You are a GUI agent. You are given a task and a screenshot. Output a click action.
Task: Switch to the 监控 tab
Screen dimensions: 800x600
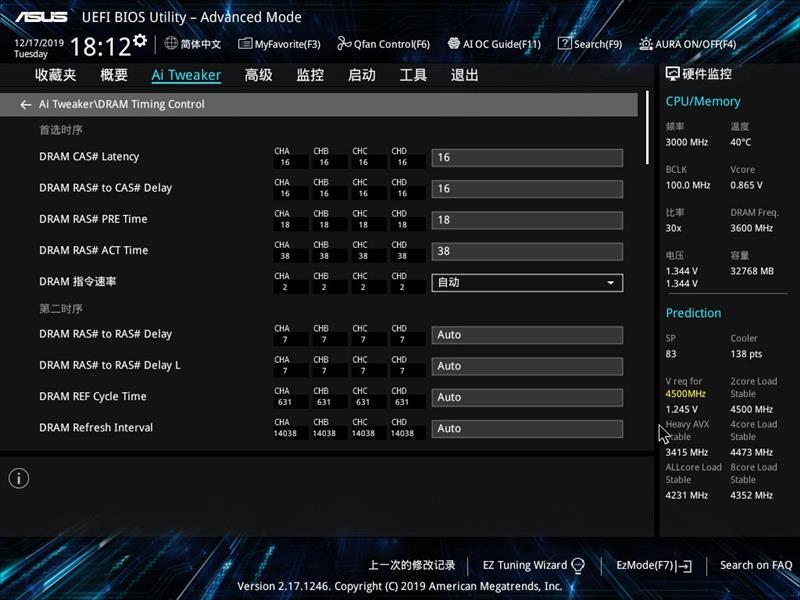click(310, 75)
